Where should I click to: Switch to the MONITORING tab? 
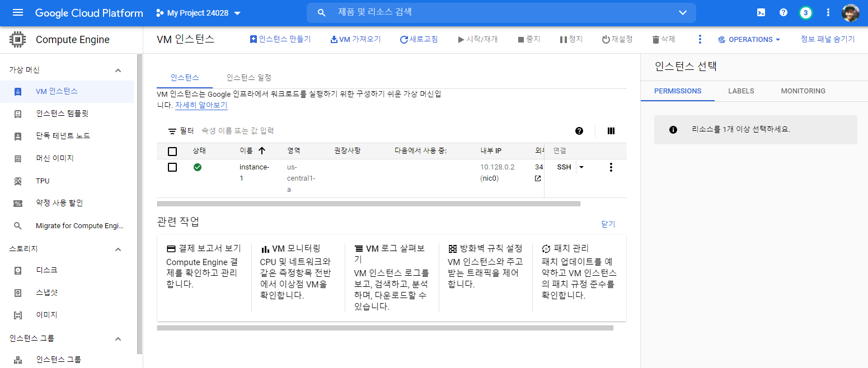(x=803, y=91)
